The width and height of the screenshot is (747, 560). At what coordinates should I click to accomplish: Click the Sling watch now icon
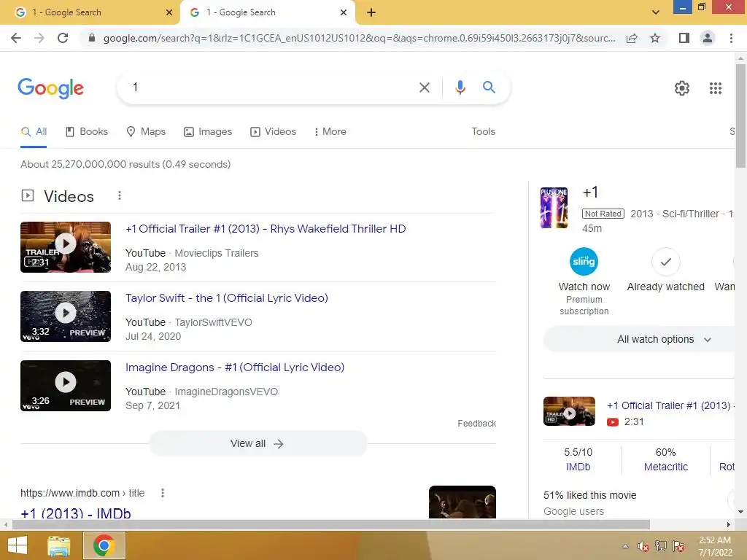coord(584,262)
